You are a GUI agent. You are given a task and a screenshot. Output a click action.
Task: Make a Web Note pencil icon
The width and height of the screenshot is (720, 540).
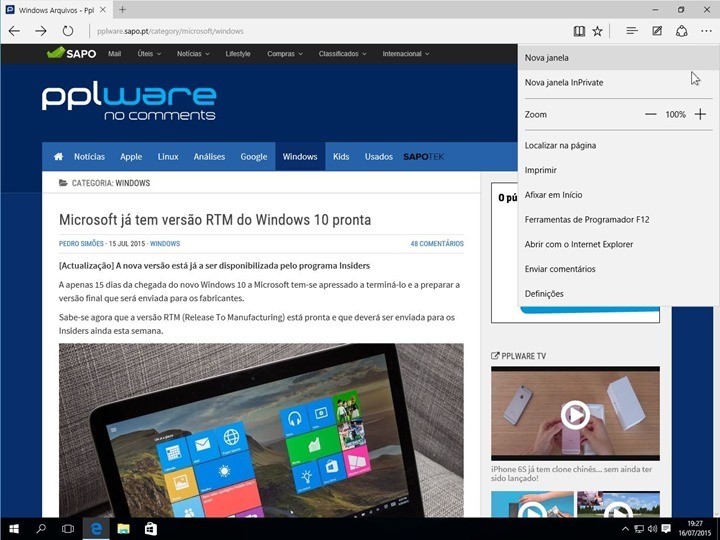pyautogui.click(x=657, y=31)
